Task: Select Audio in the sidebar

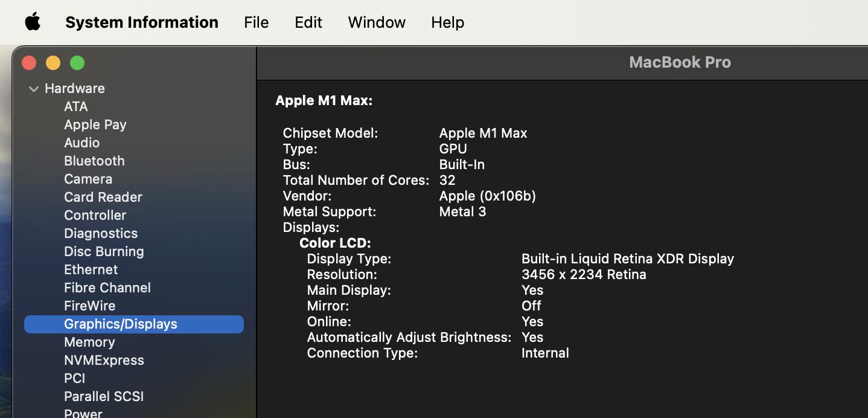Action: click(x=82, y=143)
